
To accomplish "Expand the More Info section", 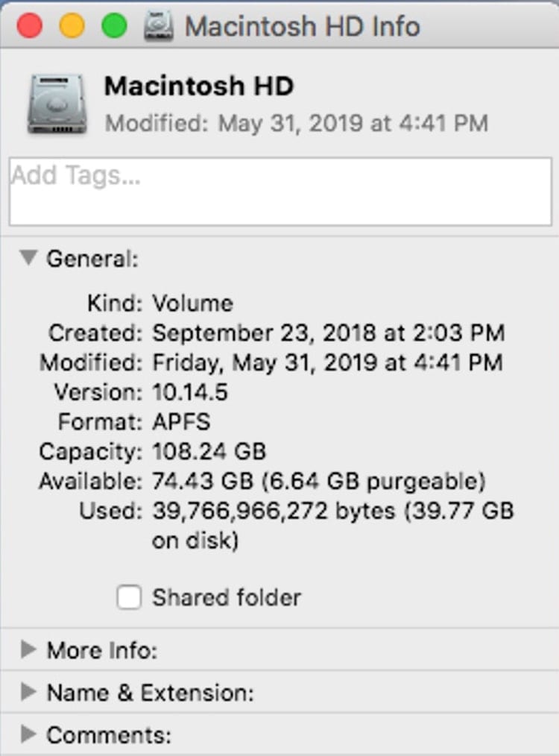I will click(x=29, y=650).
